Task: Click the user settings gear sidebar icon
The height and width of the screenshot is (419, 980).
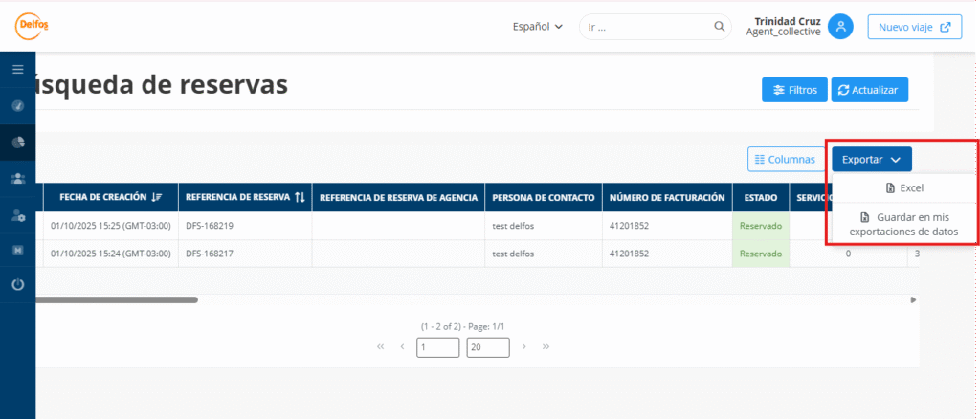Action: 17,214
